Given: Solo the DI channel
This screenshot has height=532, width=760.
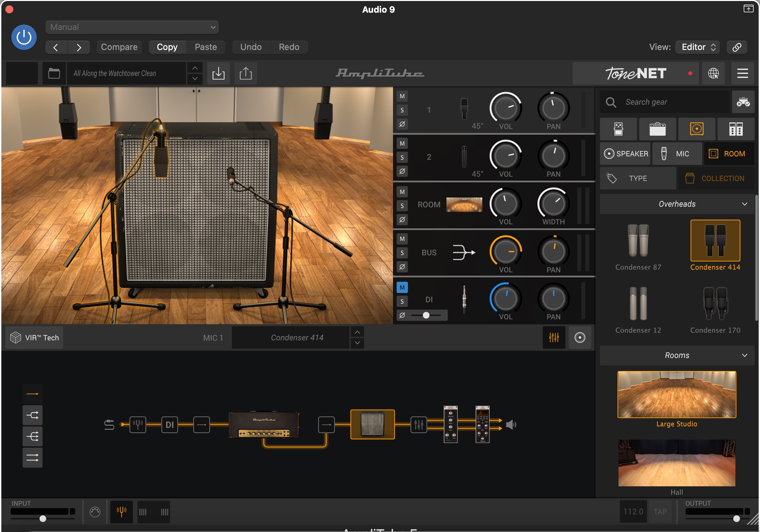Looking at the screenshot, I should [x=402, y=301].
